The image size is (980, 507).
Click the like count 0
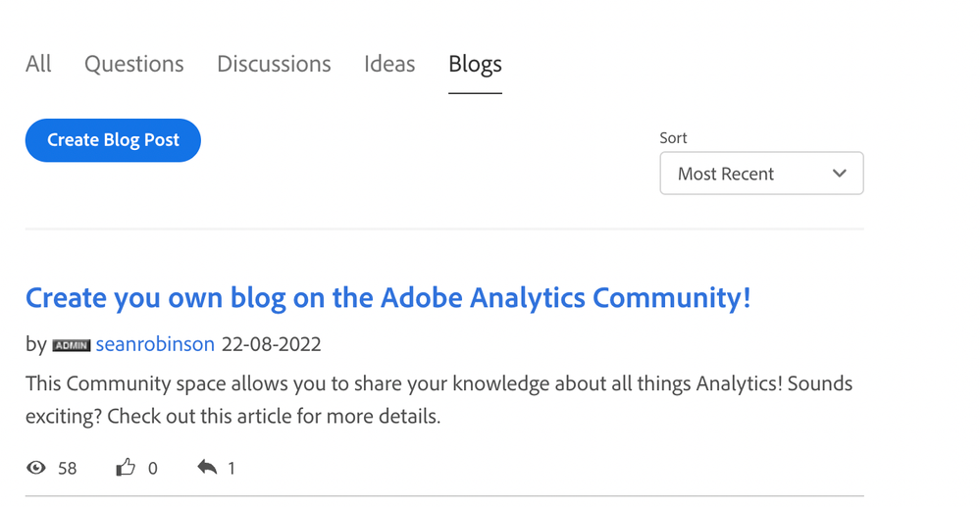(152, 469)
